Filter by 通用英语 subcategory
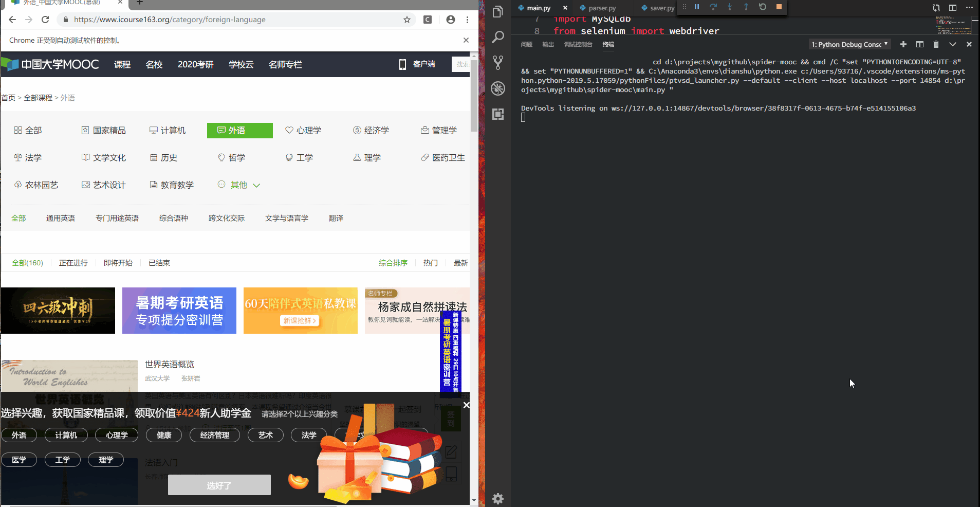This screenshot has width=980, height=507. pos(60,218)
